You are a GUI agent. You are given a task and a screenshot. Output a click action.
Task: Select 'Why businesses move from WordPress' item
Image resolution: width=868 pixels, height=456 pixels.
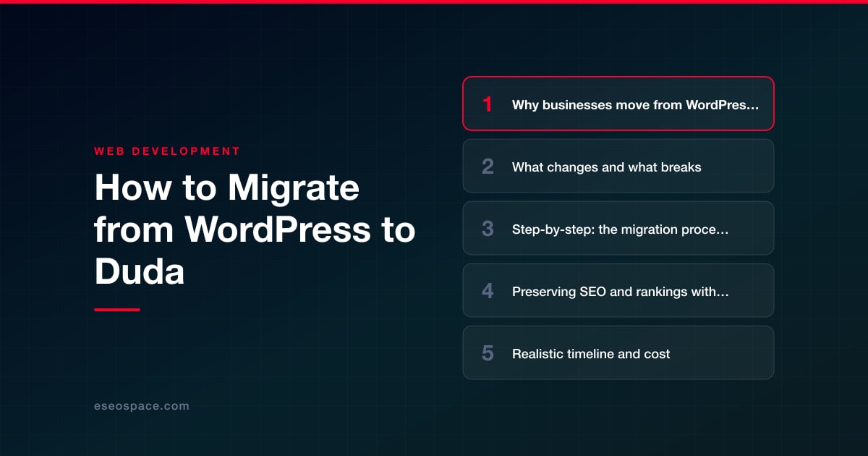[x=618, y=104]
